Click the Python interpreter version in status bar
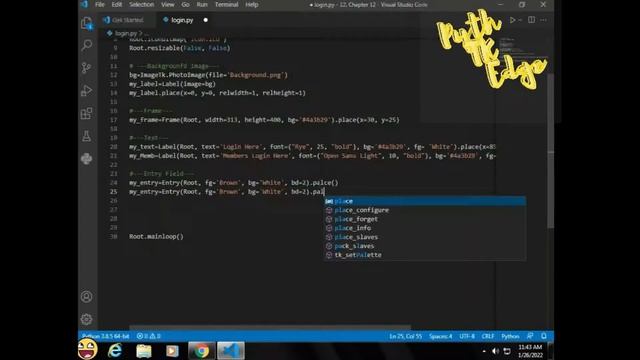 click(x=105, y=336)
